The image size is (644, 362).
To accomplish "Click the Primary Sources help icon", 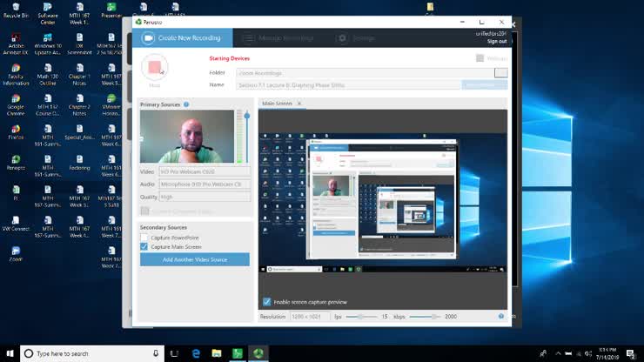I will tap(186, 104).
